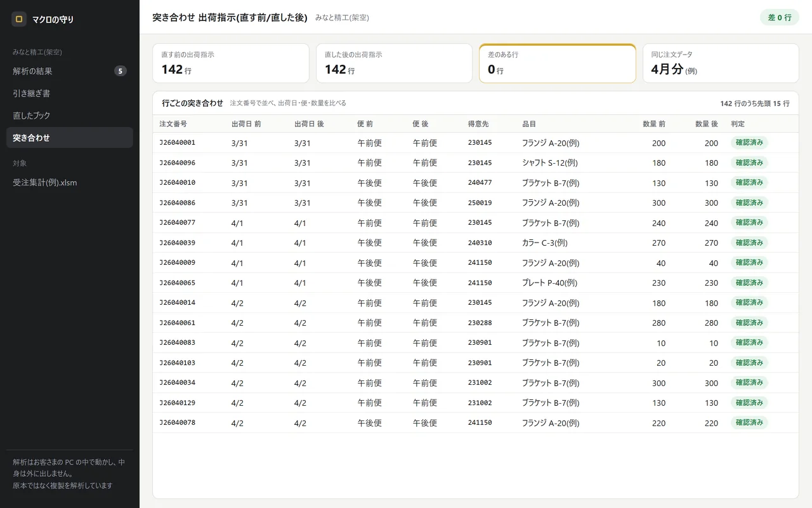
Task: Click the 品目 column header
Action: (529, 124)
